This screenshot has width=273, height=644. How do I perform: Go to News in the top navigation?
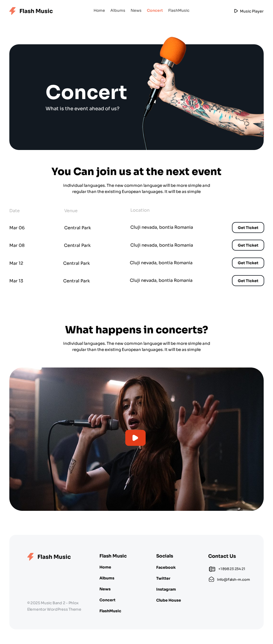(x=136, y=10)
